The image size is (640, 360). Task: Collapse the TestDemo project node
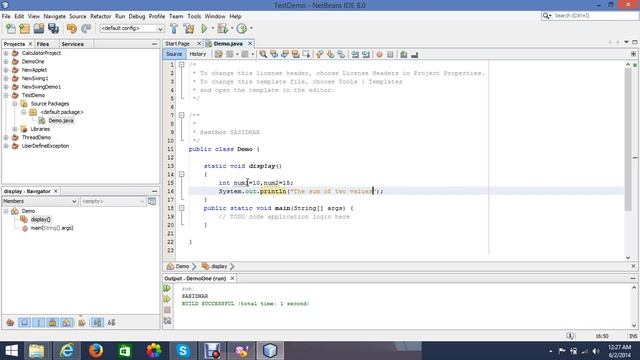click(6, 95)
